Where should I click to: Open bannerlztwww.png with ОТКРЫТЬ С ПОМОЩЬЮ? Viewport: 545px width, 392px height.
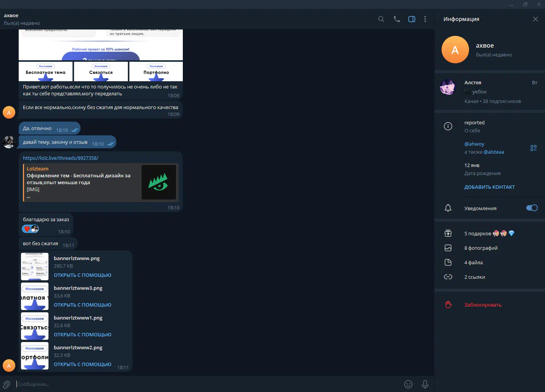tap(82, 275)
